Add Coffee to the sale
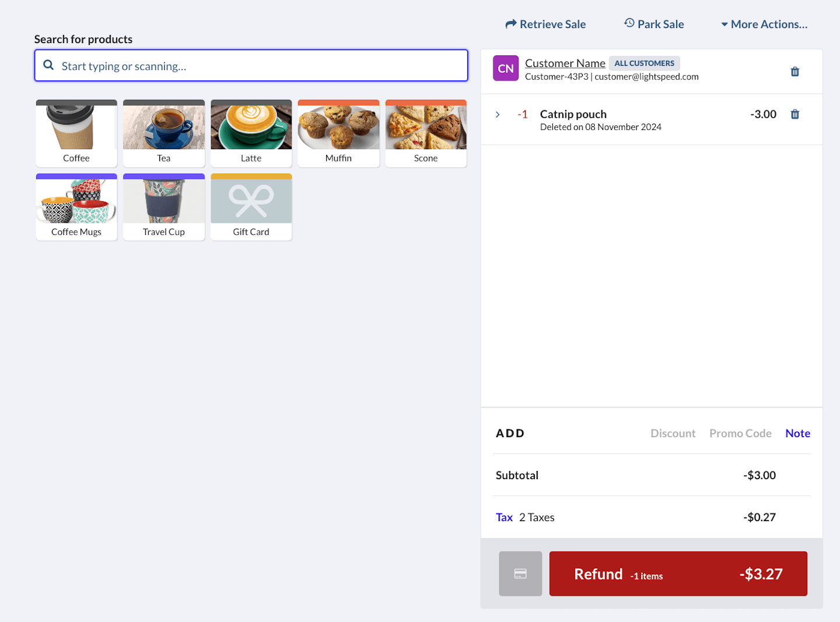This screenshot has height=622, width=840. point(76,133)
